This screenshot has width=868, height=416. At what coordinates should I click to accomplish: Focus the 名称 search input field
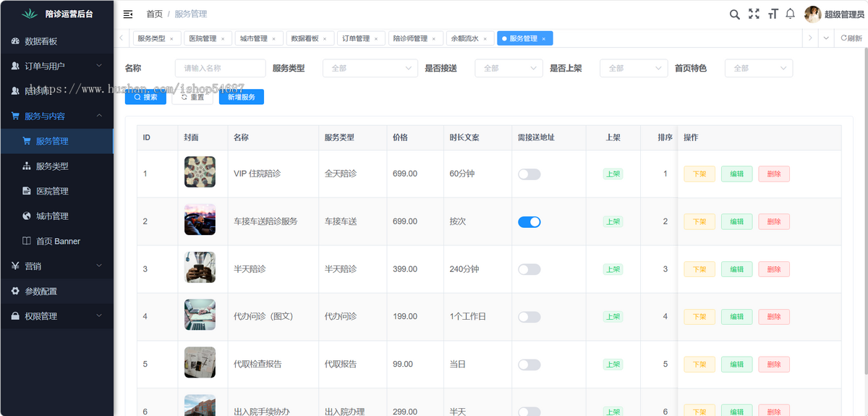[x=221, y=68]
